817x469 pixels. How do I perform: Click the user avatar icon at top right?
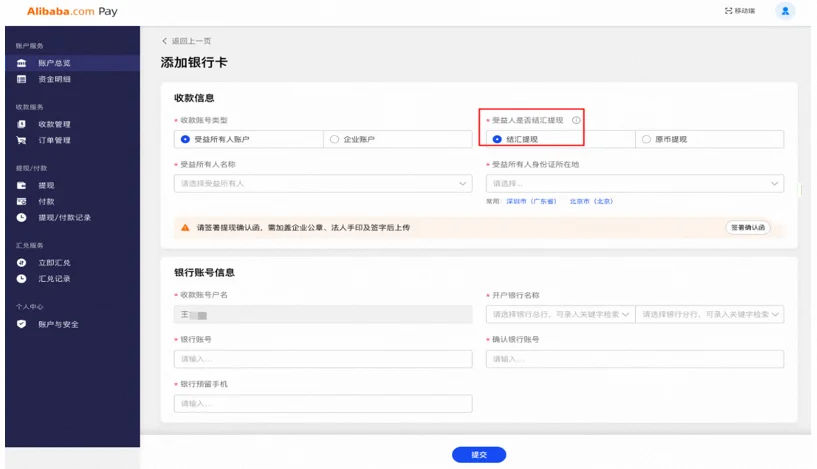coord(785,11)
